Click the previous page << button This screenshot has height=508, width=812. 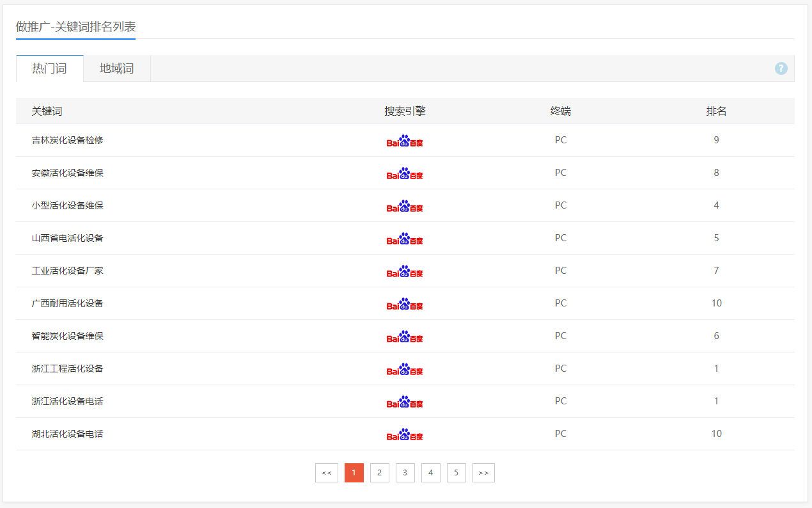pos(327,473)
